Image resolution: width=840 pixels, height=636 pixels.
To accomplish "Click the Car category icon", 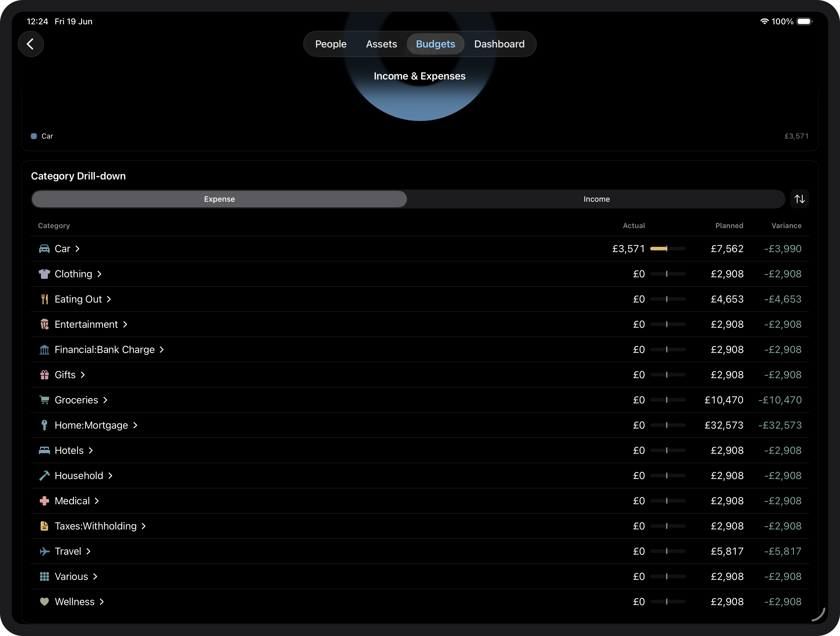I will 44,249.
